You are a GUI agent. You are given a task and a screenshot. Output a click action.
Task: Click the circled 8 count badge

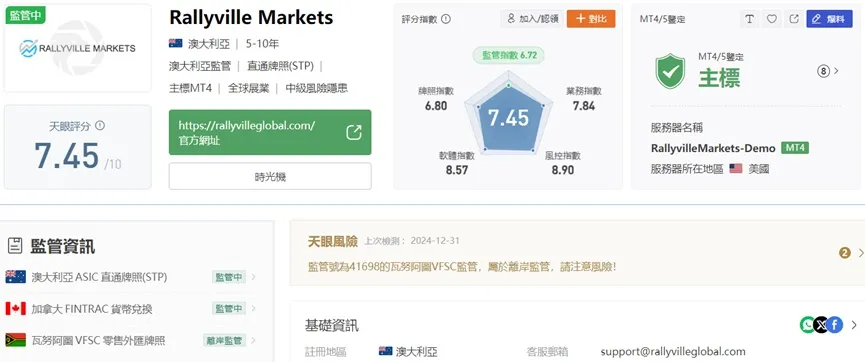point(823,71)
